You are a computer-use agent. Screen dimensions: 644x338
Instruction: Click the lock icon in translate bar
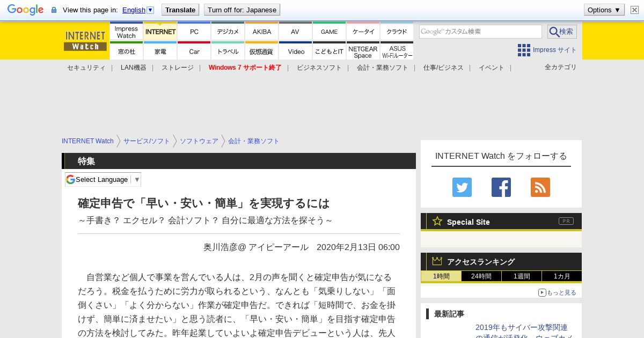pyautogui.click(x=54, y=10)
